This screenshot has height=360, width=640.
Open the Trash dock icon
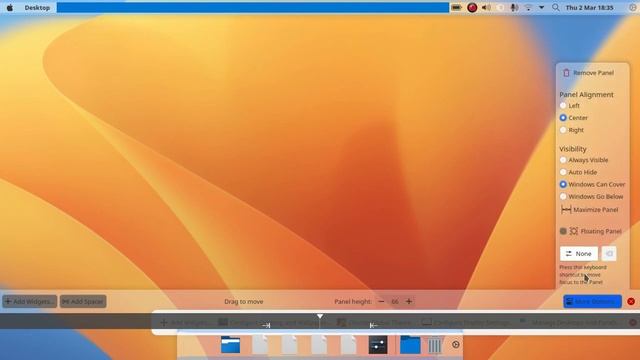[x=435, y=345]
